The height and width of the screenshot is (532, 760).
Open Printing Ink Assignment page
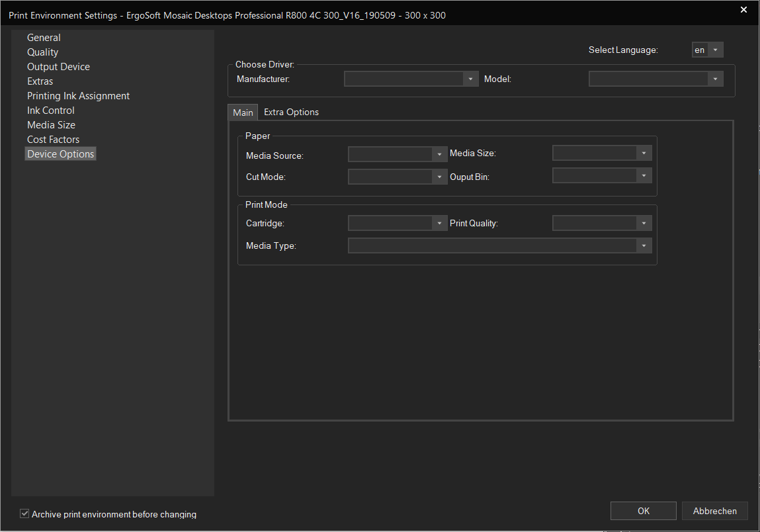[78, 96]
